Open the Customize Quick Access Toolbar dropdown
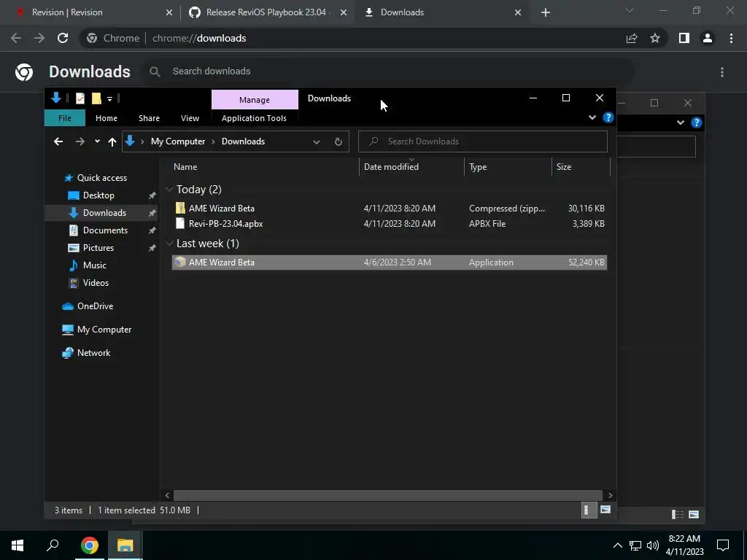The image size is (747, 560). pyautogui.click(x=109, y=99)
